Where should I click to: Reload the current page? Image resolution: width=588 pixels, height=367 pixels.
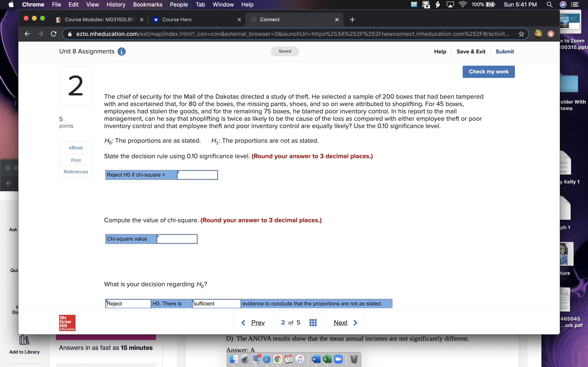[53, 34]
